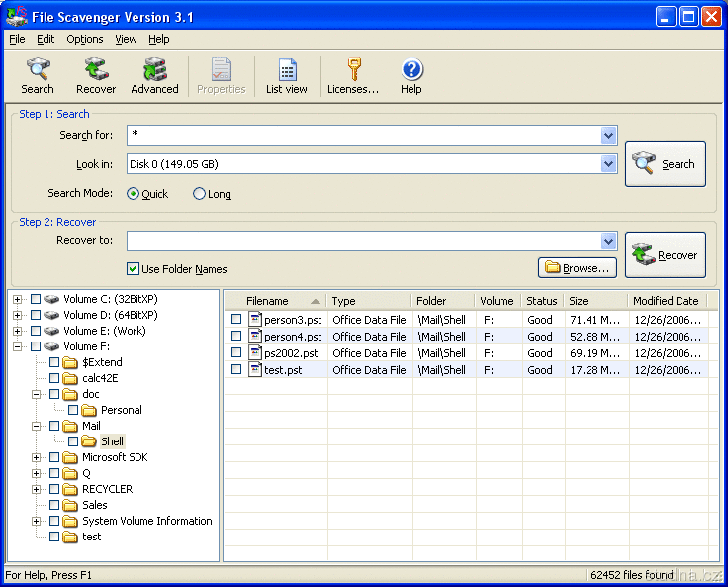Screen dimensions: 728x587
Task: Switch to List view from the toolbar
Action: (287, 70)
